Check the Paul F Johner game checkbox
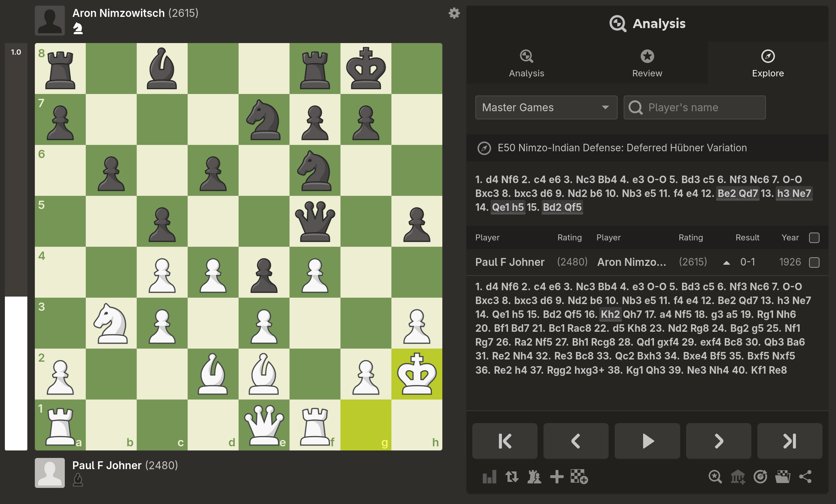836x504 pixels. point(814,262)
